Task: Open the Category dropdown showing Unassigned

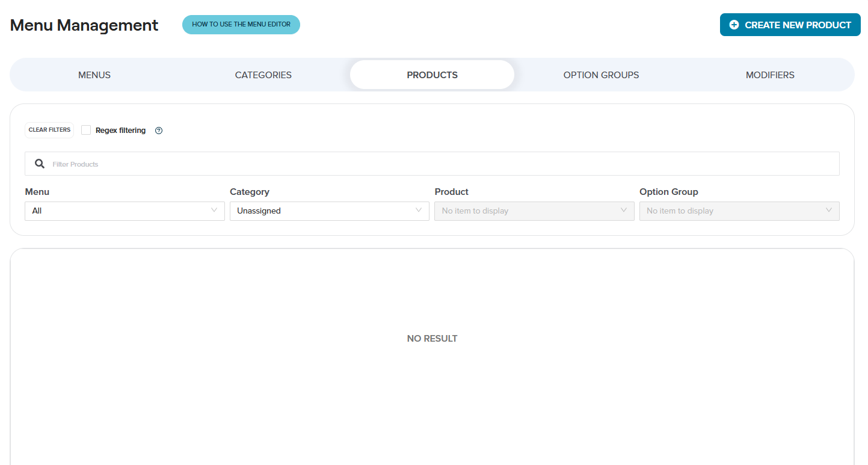Action: click(x=330, y=211)
